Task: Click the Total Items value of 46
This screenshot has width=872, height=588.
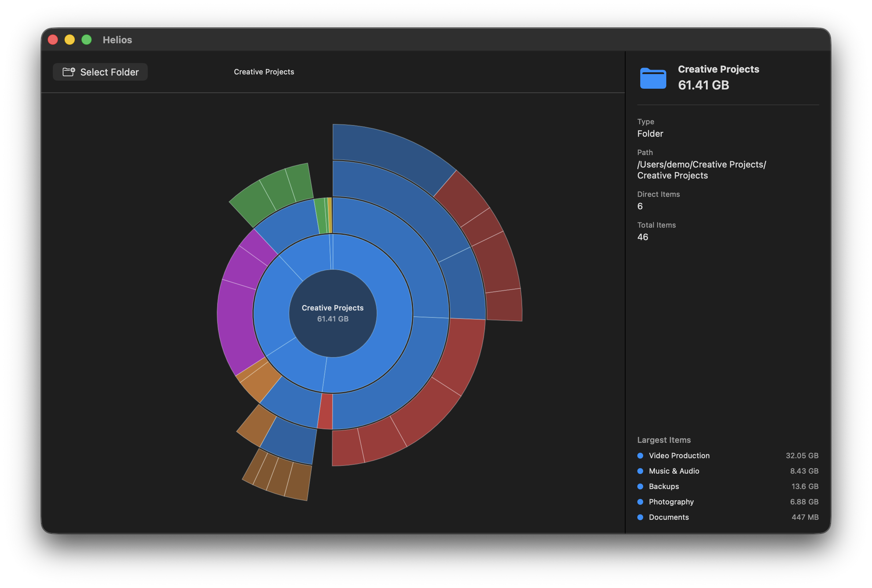Action: 642,236
